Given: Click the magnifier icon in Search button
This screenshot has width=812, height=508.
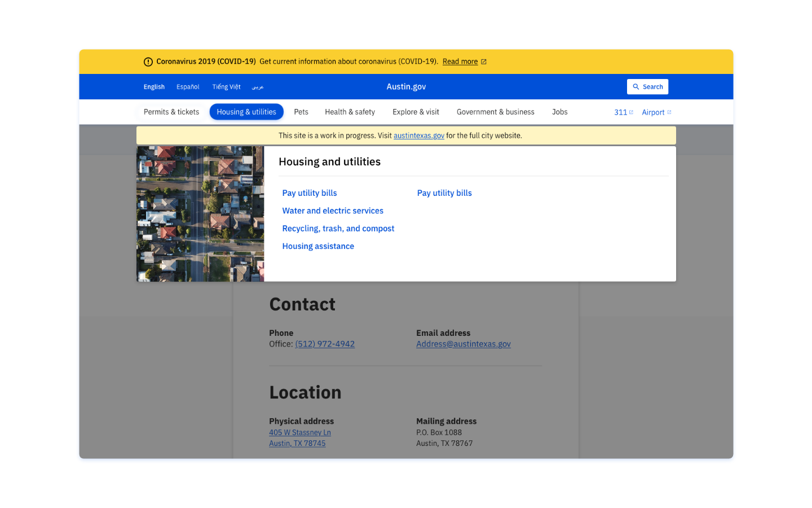Looking at the screenshot, I should [x=636, y=87].
